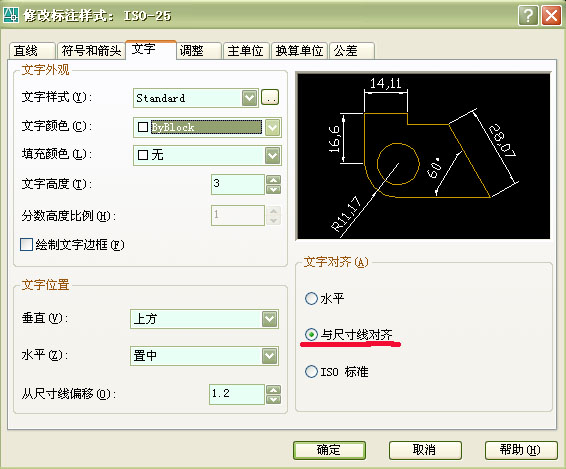Enable the 绘制文字边框 checkbox
Viewport: 566px width, 469px height.
tap(26, 244)
